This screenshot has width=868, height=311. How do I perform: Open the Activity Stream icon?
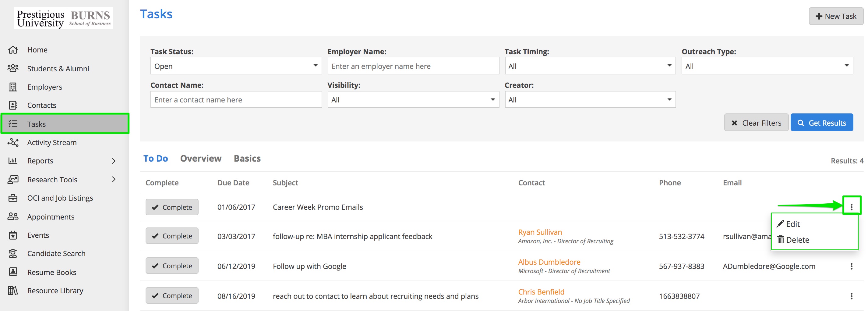(x=13, y=142)
